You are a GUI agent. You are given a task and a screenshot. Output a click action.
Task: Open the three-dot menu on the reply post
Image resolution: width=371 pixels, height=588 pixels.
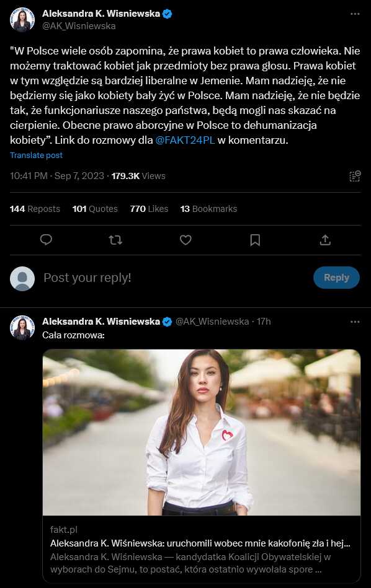(x=355, y=322)
